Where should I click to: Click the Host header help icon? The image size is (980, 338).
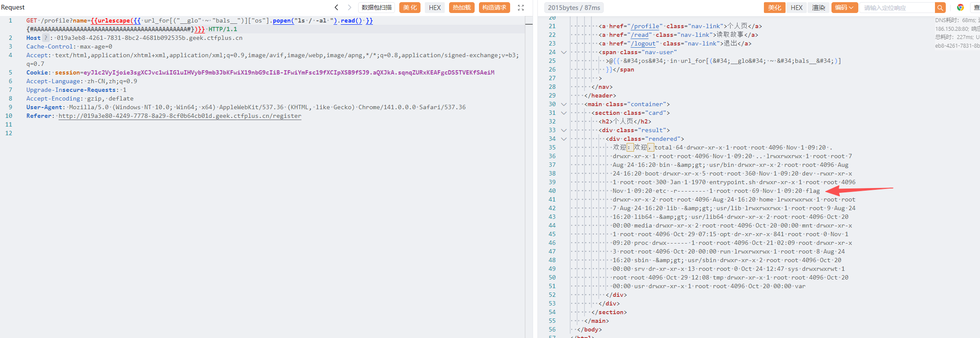click(x=45, y=38)
